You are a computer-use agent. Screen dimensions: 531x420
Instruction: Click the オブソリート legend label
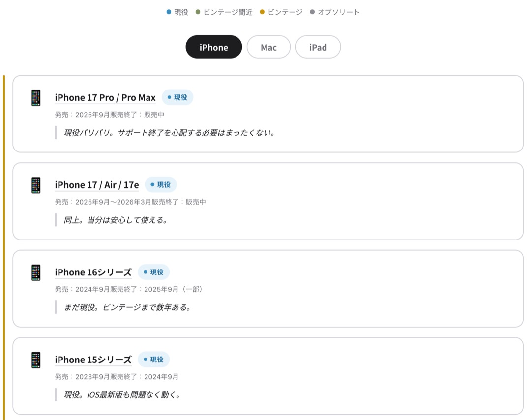tap(339, 12)
